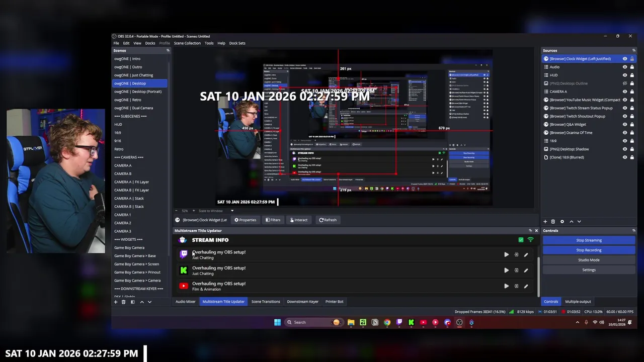The height and width of the screenshot is (362, 644).
Task: Click the Interact button
Action: [x=298, y=220]
